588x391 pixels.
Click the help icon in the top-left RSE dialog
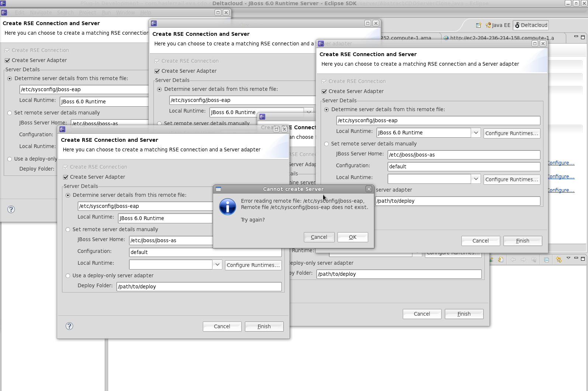(x=11, y=209)
